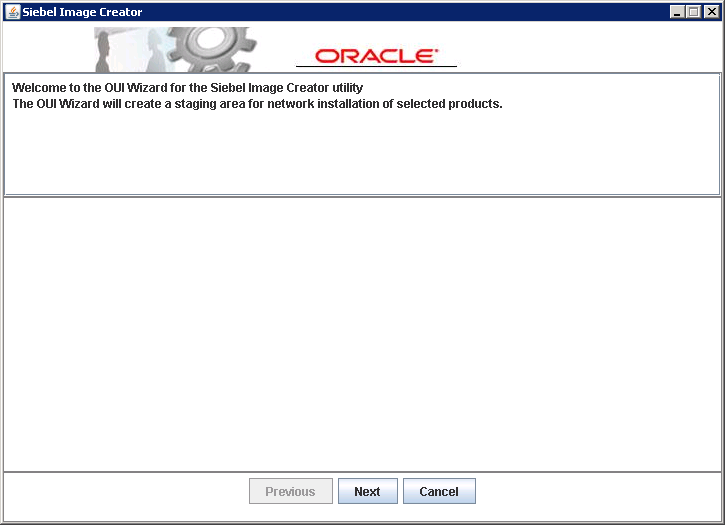Click the Java icon in title bar
This screenshot has height=525, width=725.
13,12
